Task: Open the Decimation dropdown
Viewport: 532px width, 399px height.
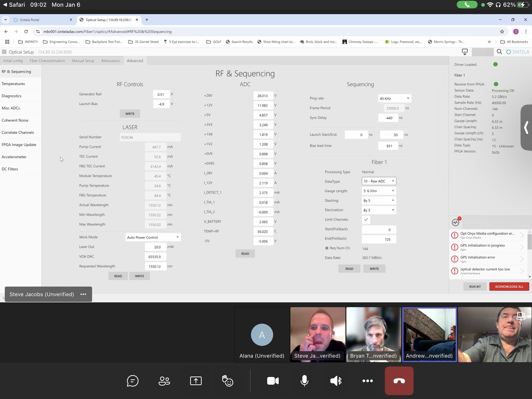Action: coord(379,210)
